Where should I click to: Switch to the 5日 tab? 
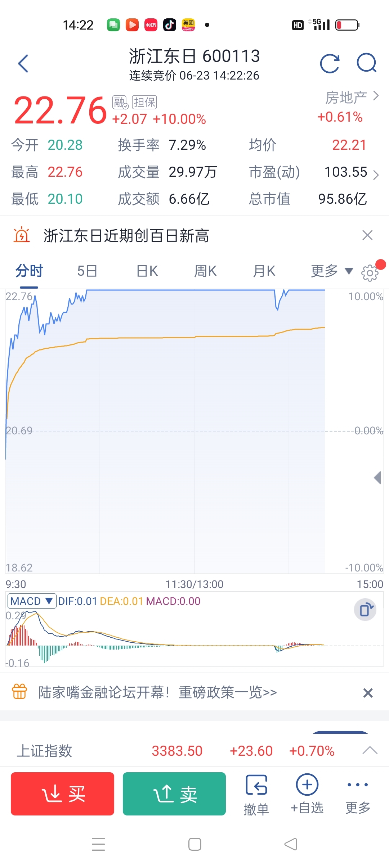point(87,271)
